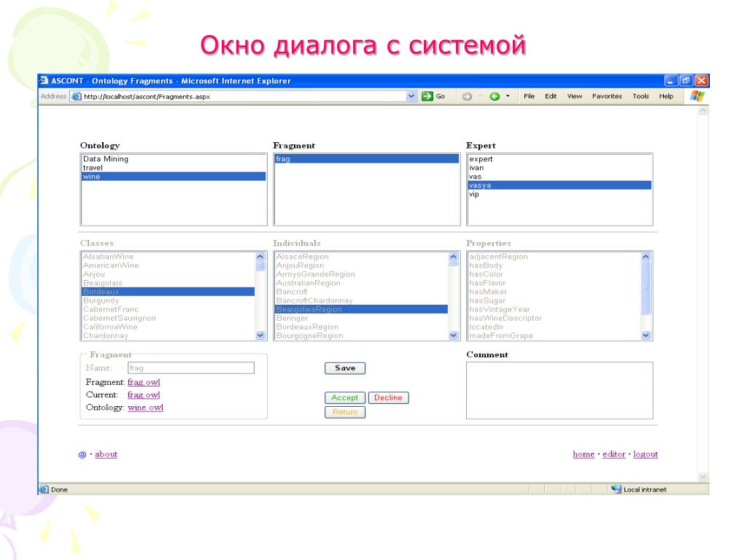Click the page icon beside the address URL

coord(76,96)
